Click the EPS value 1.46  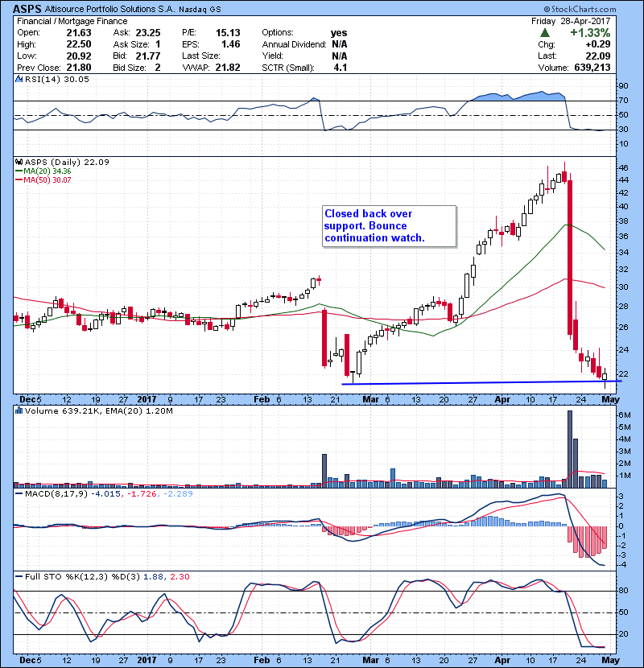pyautogui.click(x=230, y=44)
